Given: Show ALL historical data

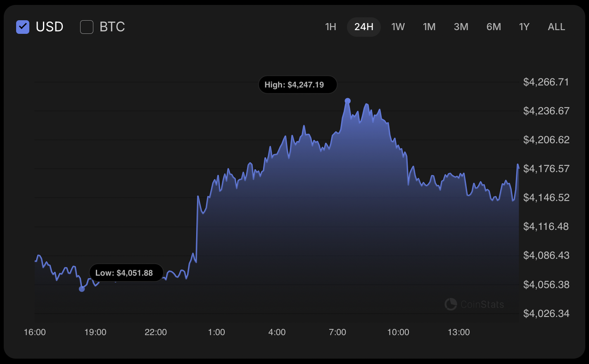Looking at the screenshot, I should (556, 26).
